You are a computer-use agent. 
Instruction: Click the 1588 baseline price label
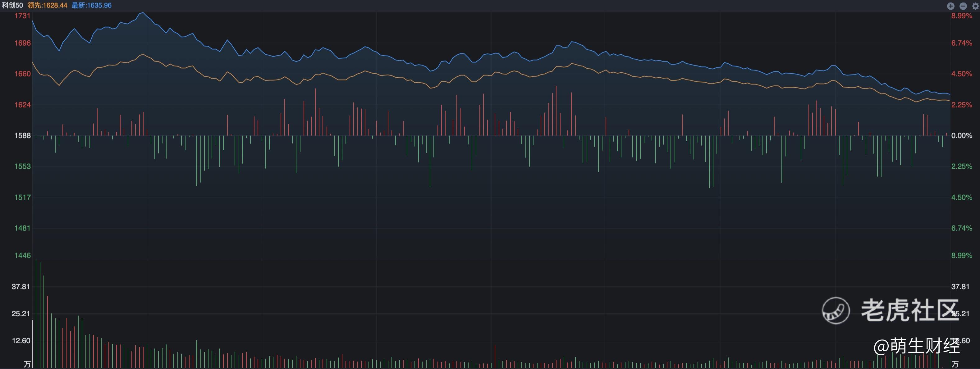click(x=22, y=135)
